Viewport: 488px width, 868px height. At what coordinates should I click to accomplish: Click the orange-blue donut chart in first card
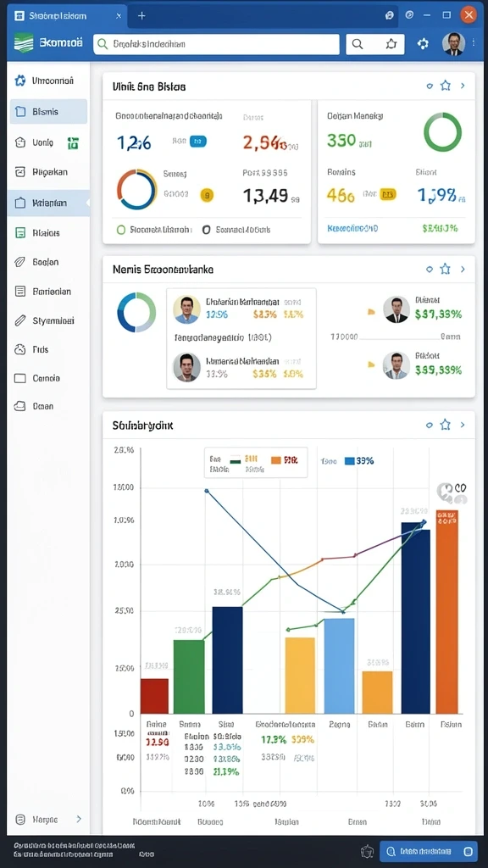pyautogui.click(x=136, y=189)
